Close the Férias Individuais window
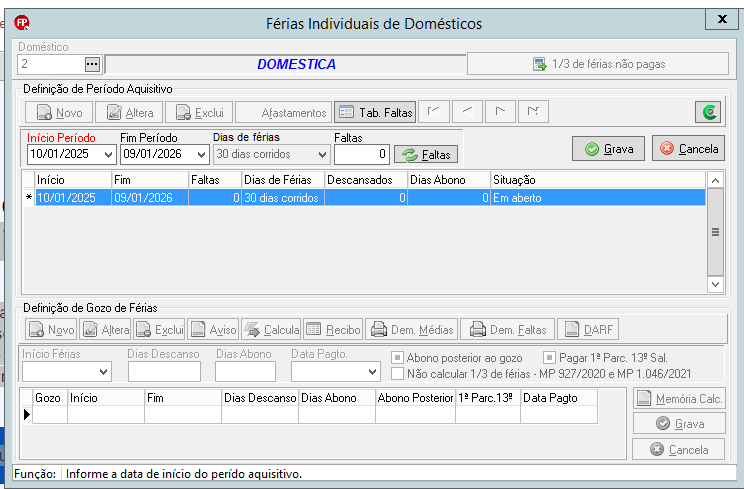The height and width of the screenshot is (489, 744). (x=722, y=19)
